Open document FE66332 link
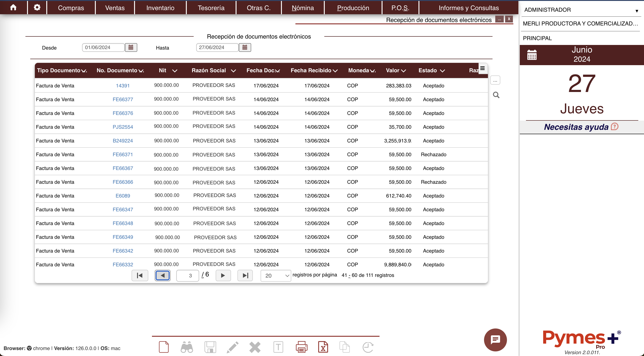 [123, 264]
